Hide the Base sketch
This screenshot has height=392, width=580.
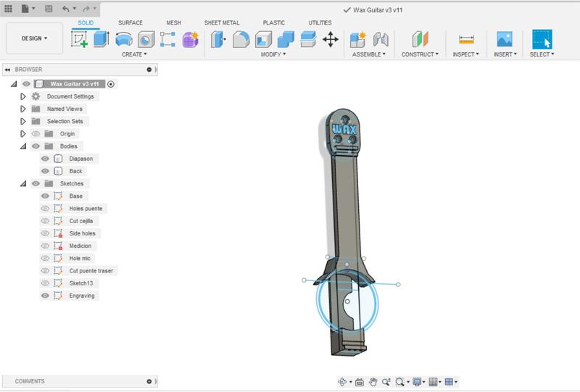pyautogui.click(x=45, y=196)
